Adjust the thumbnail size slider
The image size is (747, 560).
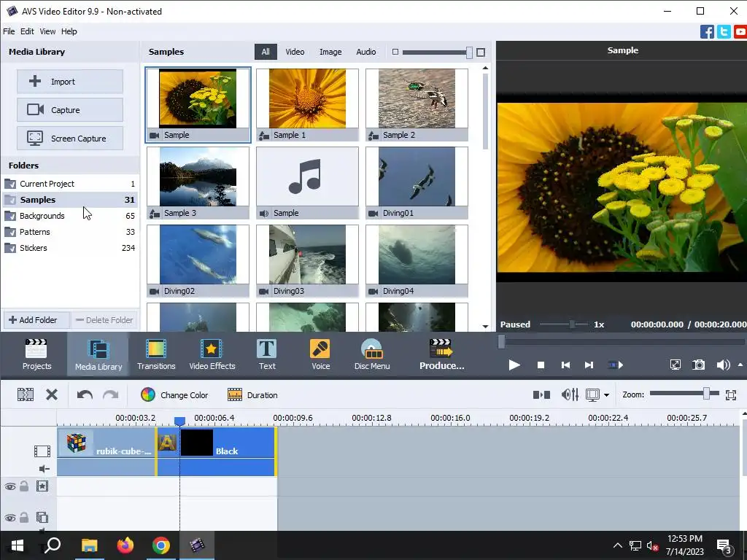[x=469, y=52]
